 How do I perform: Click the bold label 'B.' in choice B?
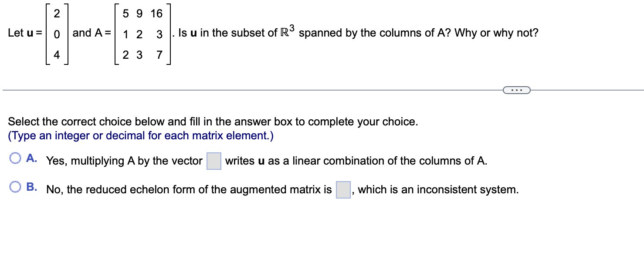pos(31,187)
